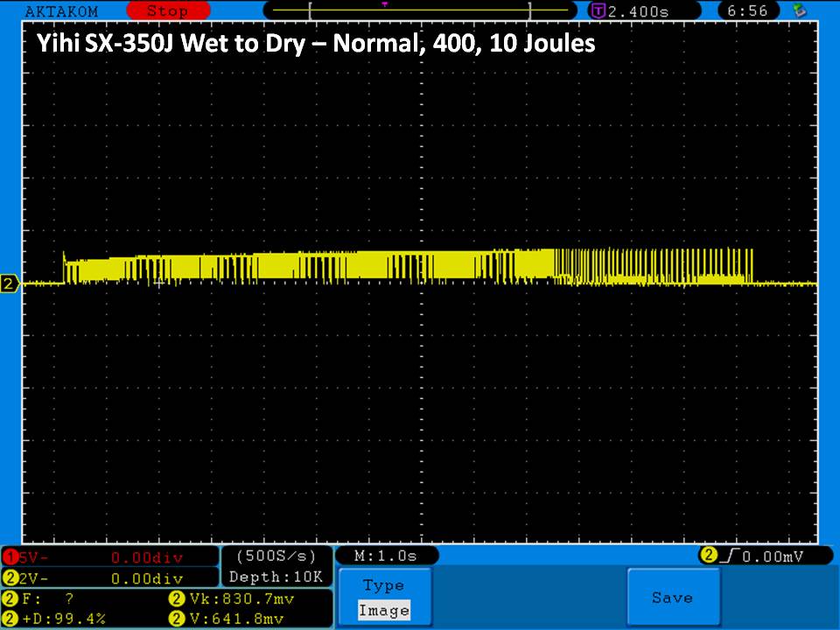Screen dimensions: 840x630
Task: Click the horizontal trigger time T icon
Action: (x=598, y=11)
